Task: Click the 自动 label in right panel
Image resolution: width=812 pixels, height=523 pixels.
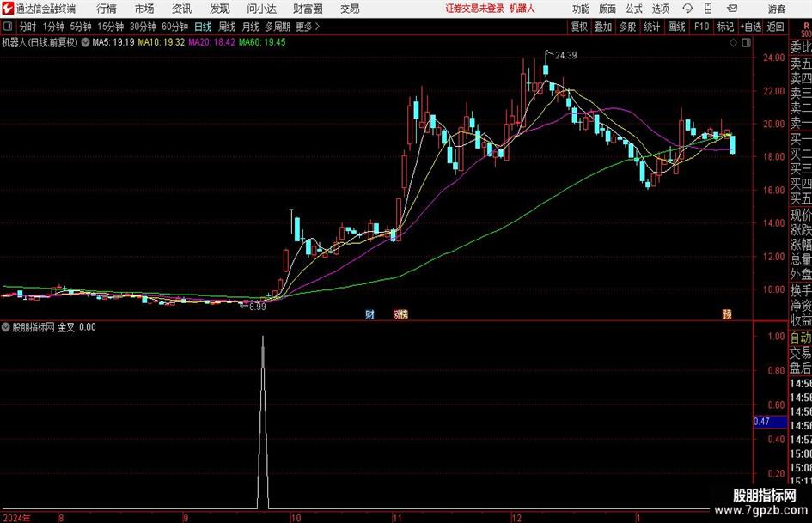Action: 800,338
